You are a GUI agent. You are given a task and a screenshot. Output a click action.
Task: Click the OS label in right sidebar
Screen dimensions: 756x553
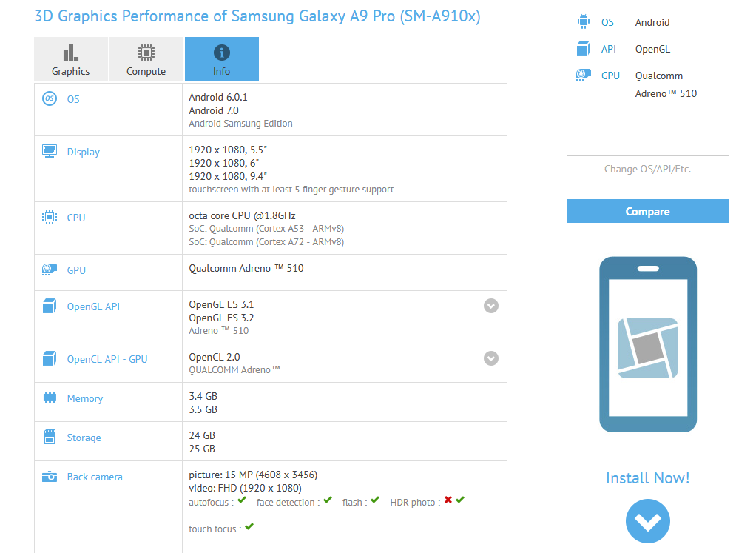click(607, 22)
